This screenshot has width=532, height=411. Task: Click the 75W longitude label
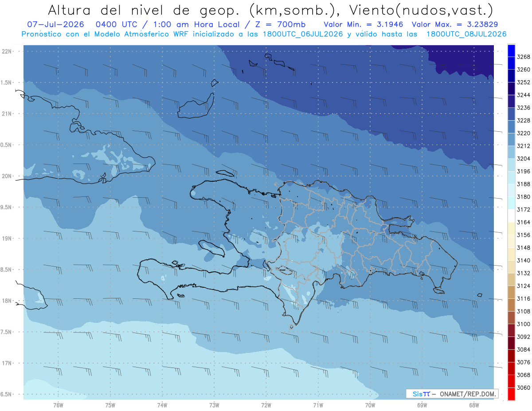click(x=110, y=404)
